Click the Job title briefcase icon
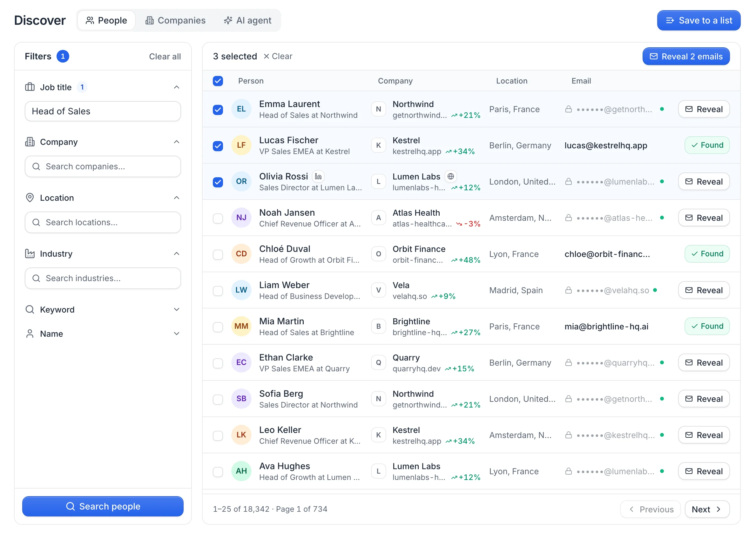This screenshot has height=540, width=756. [30, 87]
